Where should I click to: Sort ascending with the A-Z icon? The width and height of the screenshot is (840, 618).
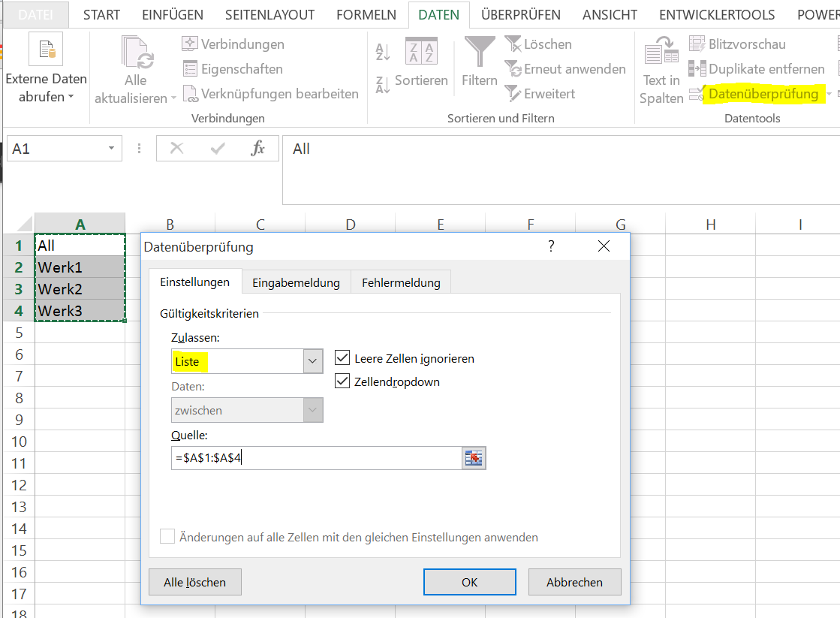(x=383, y=52)
